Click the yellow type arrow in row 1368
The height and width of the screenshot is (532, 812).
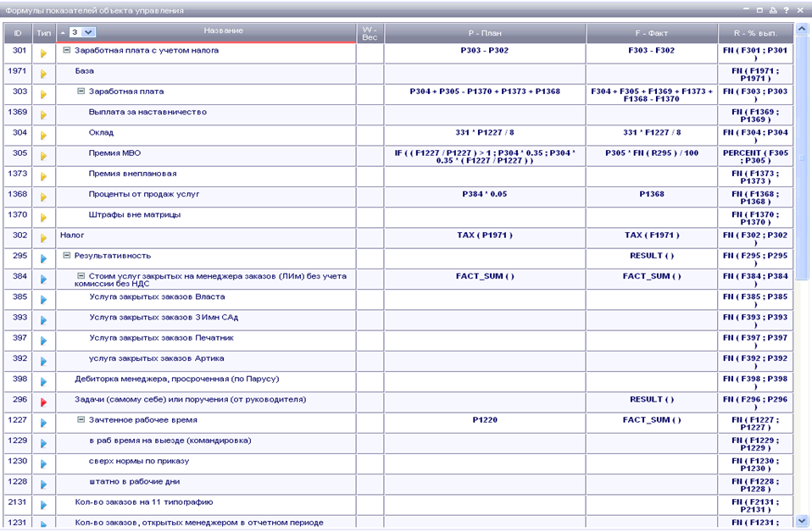[x=43, y=197]
